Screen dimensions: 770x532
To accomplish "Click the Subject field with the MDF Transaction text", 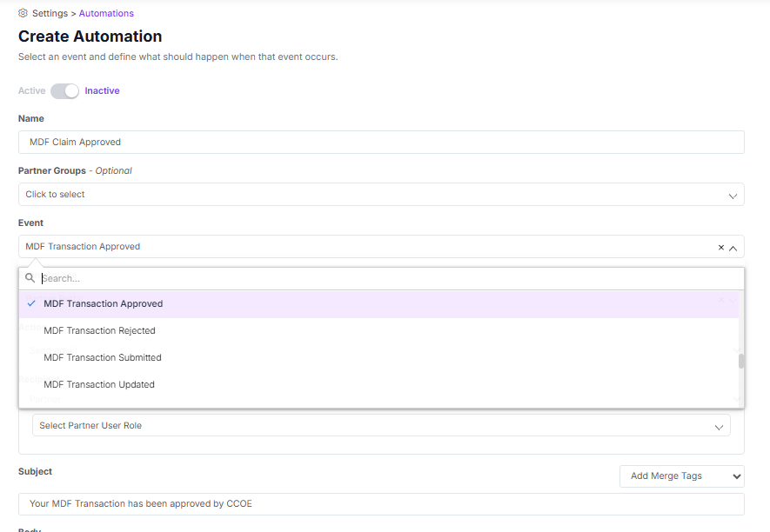I will click(381, 504).
